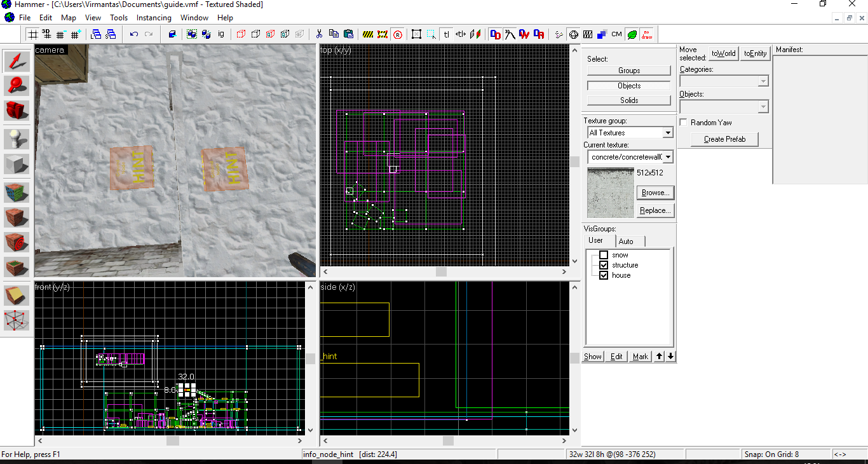Screen dimensions: 868x464
Task: Click the scissors Cut icon in toolbar
Action: tap(319, 34)
